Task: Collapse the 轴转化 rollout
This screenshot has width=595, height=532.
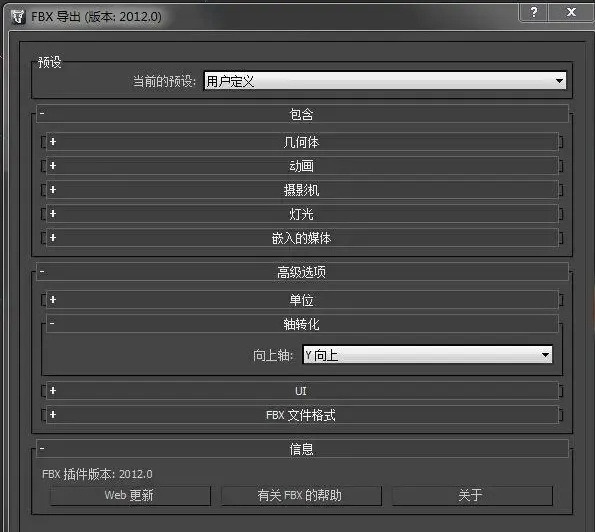Action: pyautogui.click(x=302, y=324)
